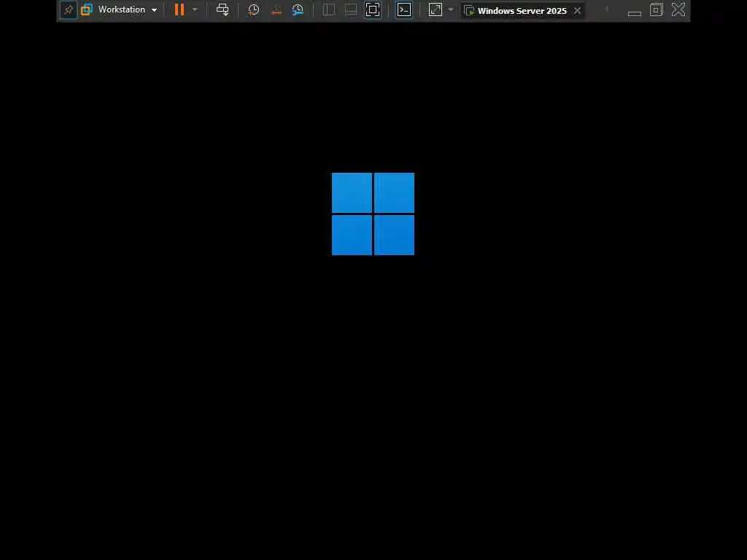Click the VMware Workstation logo icon
Image resolution: width=747 pixels, height=560 pixels.
click(x=87, y=9)
